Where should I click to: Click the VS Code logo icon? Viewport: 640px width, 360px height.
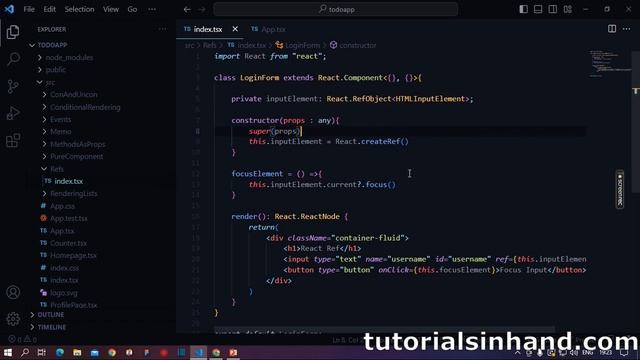(9, 9)
